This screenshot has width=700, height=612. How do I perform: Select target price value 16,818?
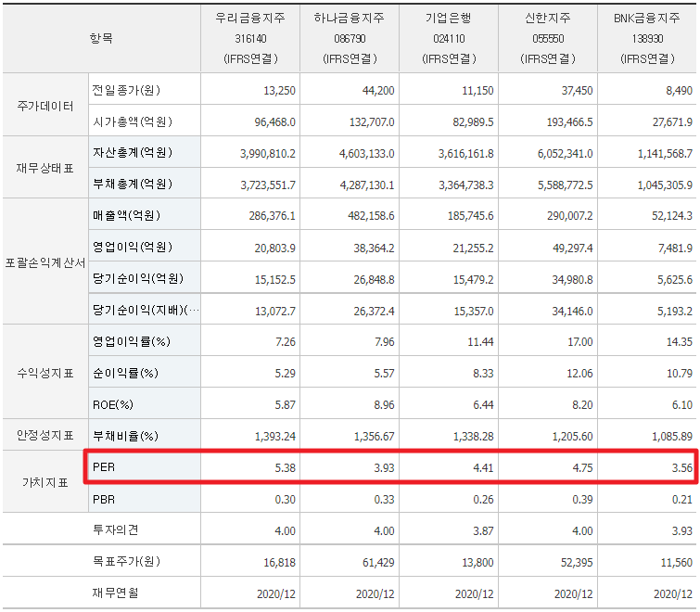pyautogui.click(x=279, y=563)
